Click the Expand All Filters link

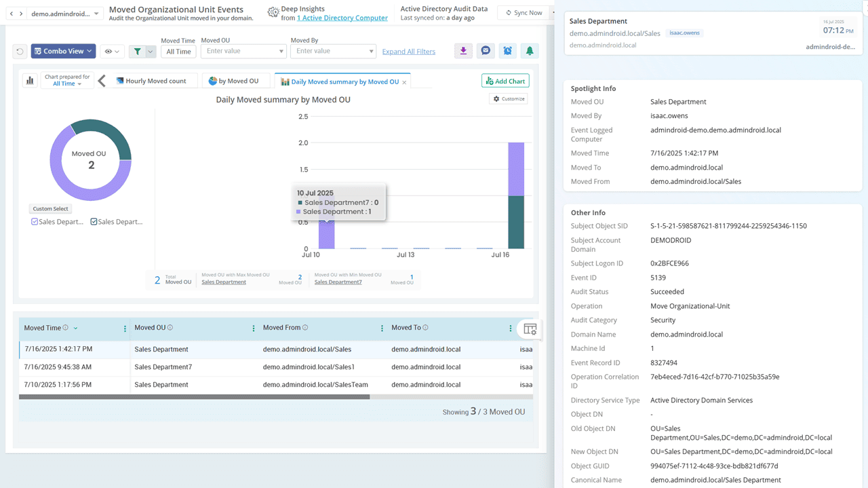point(408,52)
